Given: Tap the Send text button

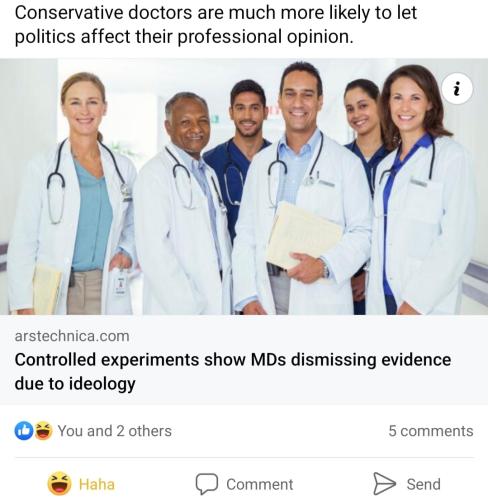Looking at the screenshot, I should pyautogui.click(x=423, y=484).
